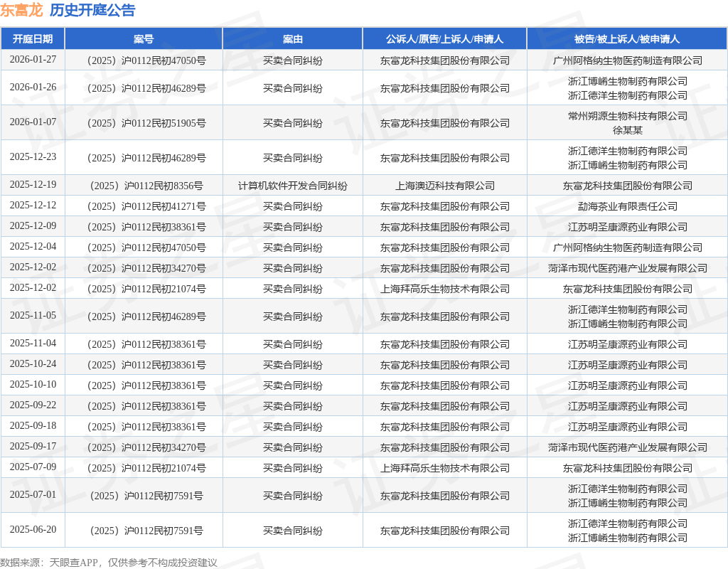Click defendant 常州朔源生物科技有限公司
This screenshot has height=569, width=728.
click(x=628, y=116)
